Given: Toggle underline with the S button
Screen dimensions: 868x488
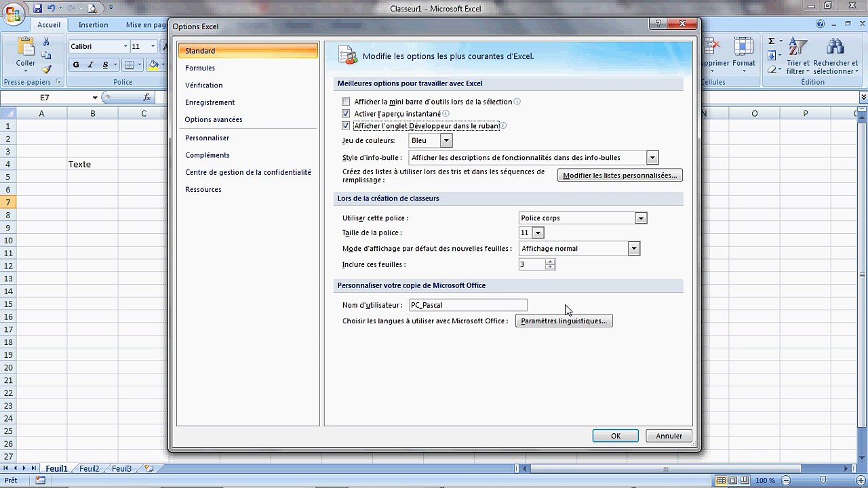Looking at the screenshot, I should [x=105, y=65].
